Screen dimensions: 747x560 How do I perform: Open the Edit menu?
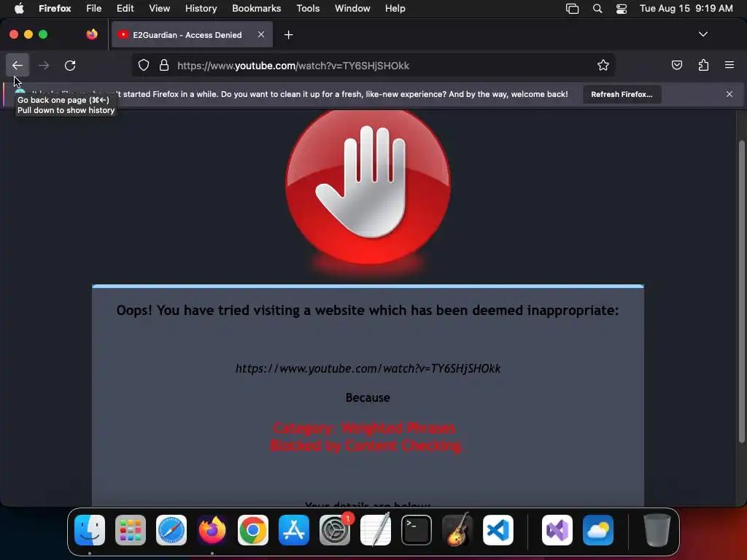coord(125,8)
